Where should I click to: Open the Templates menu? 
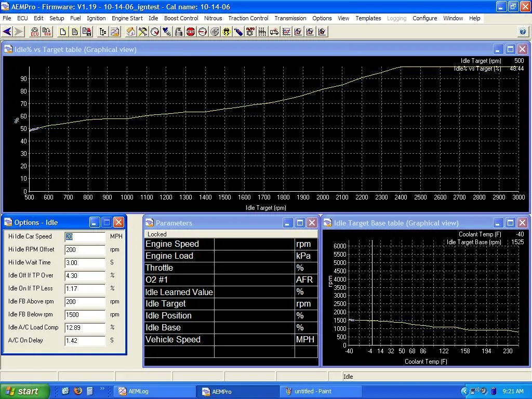368,18
